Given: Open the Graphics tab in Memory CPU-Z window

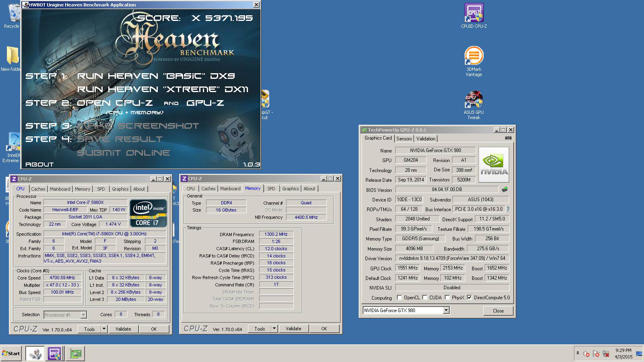Looking at the screenshot, I should tap(291, 189).
